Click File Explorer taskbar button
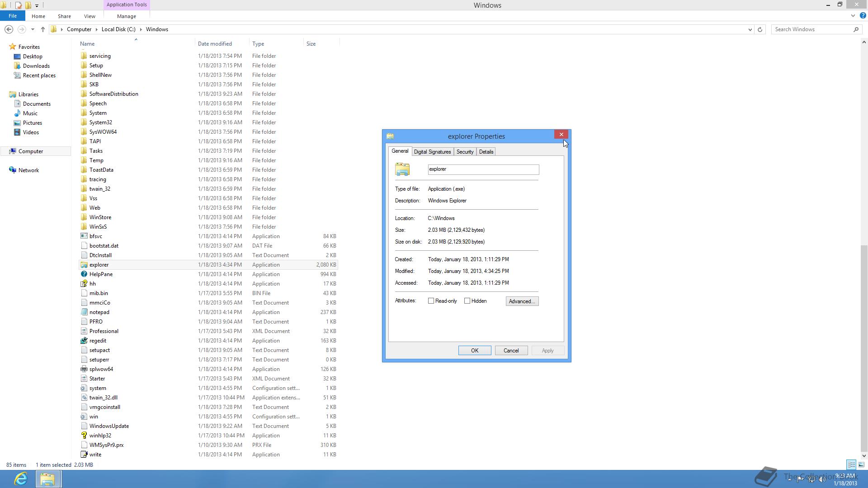The image size is (868, 488). point(47,479)
